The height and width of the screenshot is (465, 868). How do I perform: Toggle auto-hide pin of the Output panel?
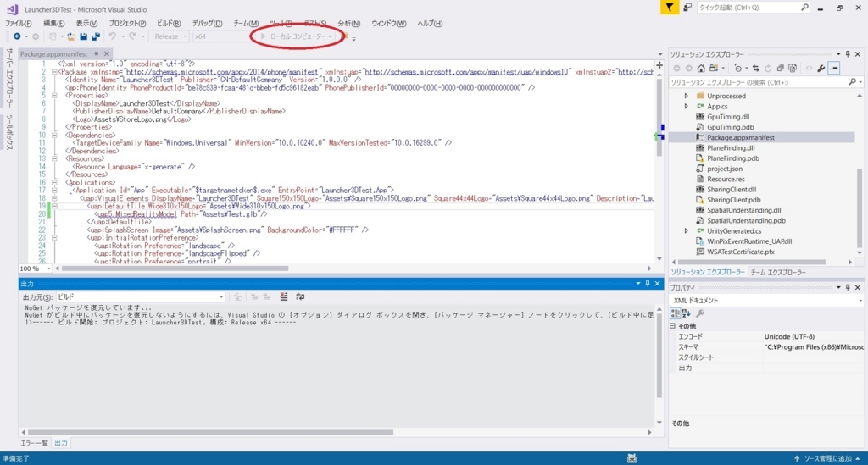click(x=647, y=284)
